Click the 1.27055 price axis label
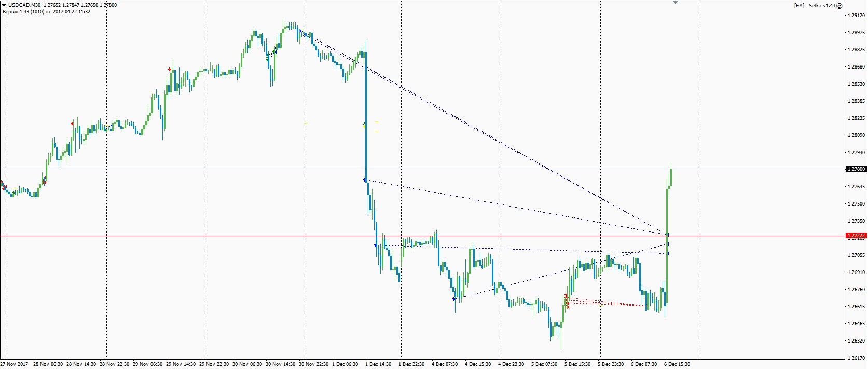 click(x=856, y=255)
